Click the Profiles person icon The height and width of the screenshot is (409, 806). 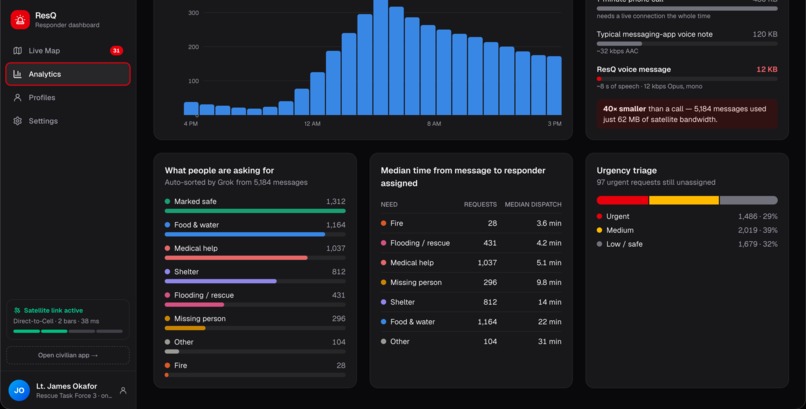click(17, 98)
